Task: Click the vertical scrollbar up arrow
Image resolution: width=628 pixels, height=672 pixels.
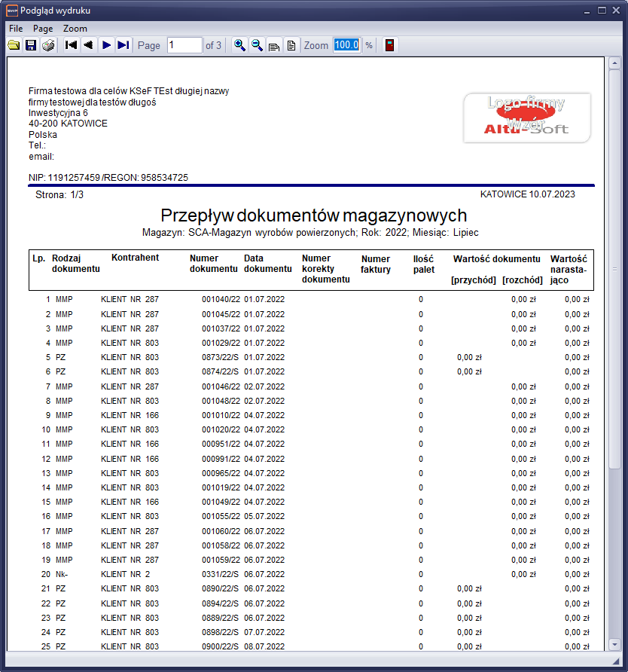Action: [x=614, y=62]
